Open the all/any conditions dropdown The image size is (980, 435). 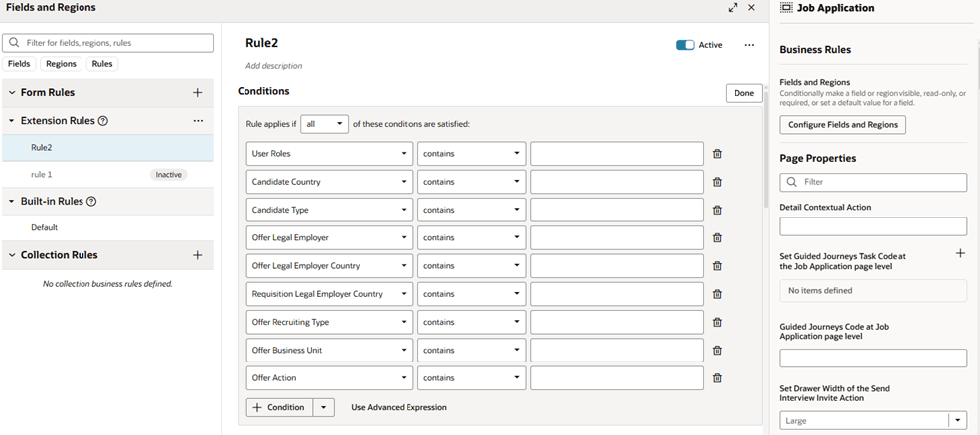(325, 124)
